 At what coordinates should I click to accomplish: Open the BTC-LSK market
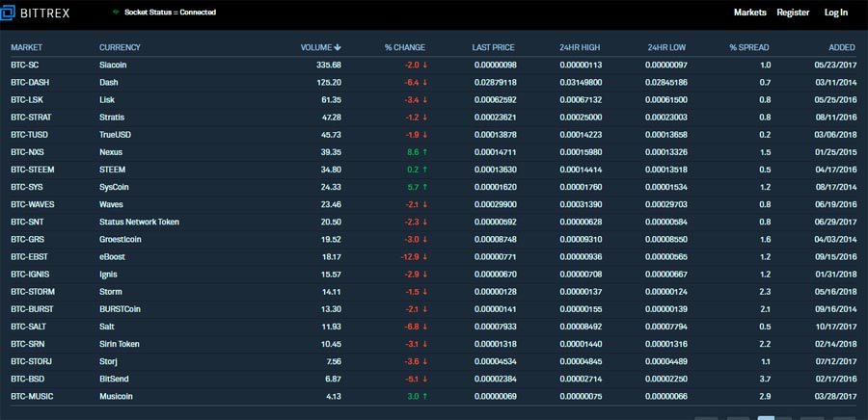27,100
